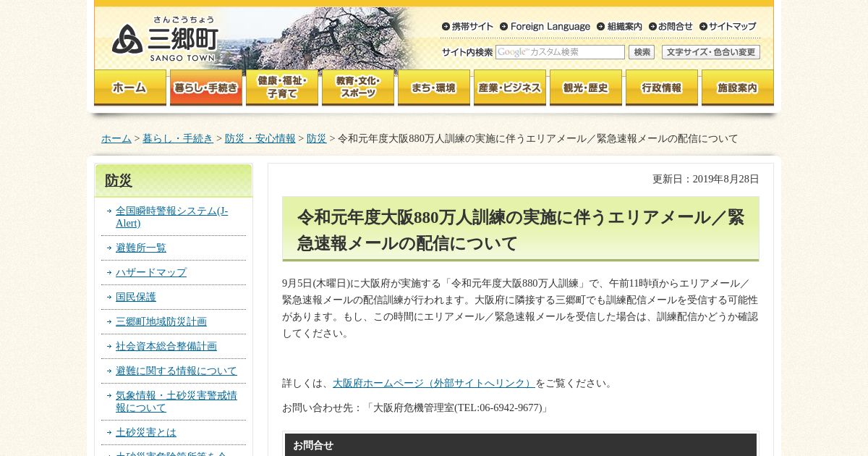
Task: Click the bullet arrow beside ハザードマップ
Action: pyautogui.click(x=109, y=272)
